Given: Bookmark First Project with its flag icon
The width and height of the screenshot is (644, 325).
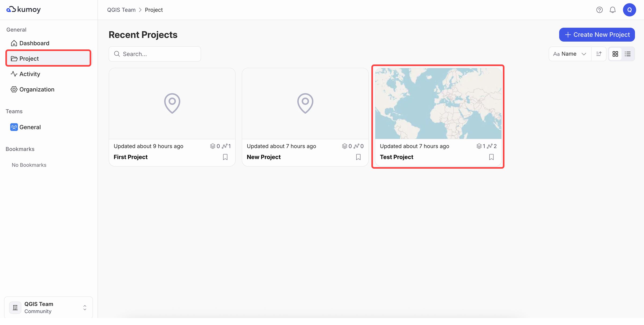Looking at the screenshot, I should pos(225,157).
